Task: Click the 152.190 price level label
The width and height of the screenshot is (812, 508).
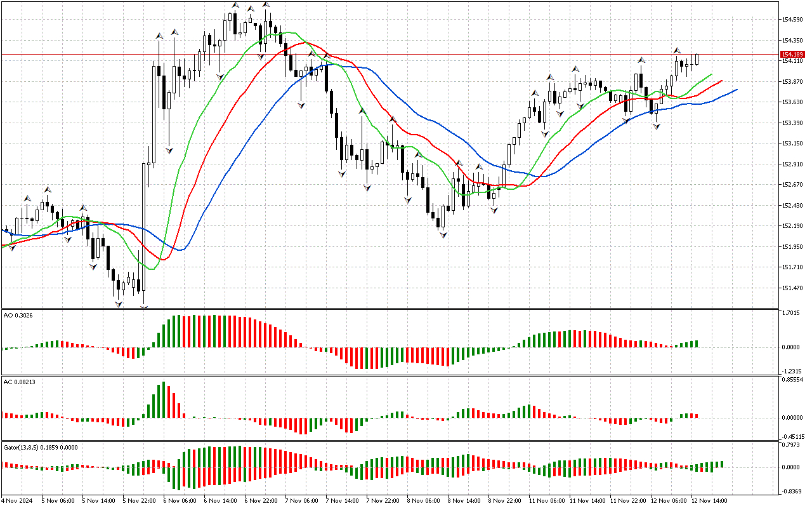Action: pyautogui.click(x=794, y=226)
